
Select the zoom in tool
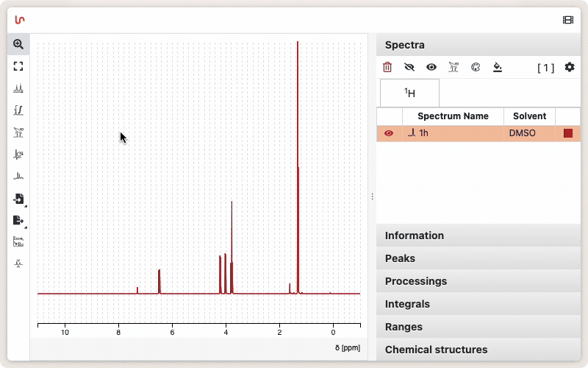point(18,44)
